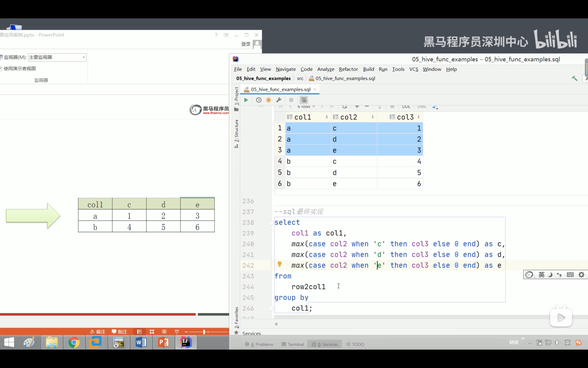
Task: Open the 6: Problems tab
Action: tap(259, 344)
